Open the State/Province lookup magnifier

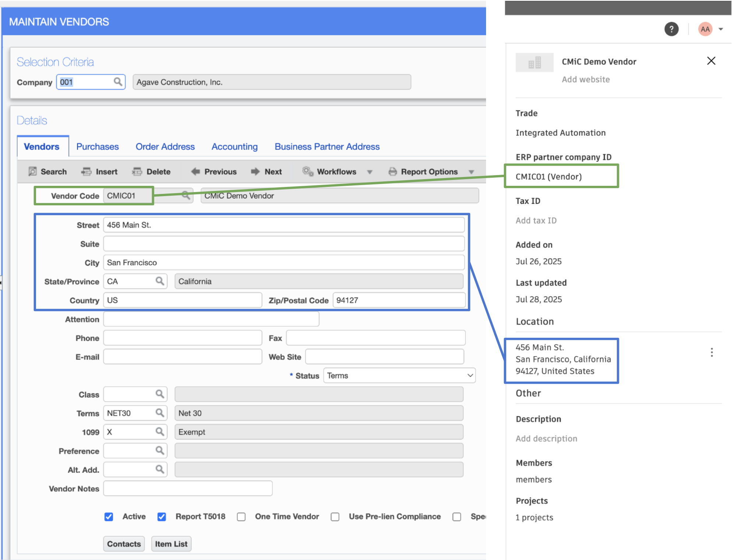[159, 281]
